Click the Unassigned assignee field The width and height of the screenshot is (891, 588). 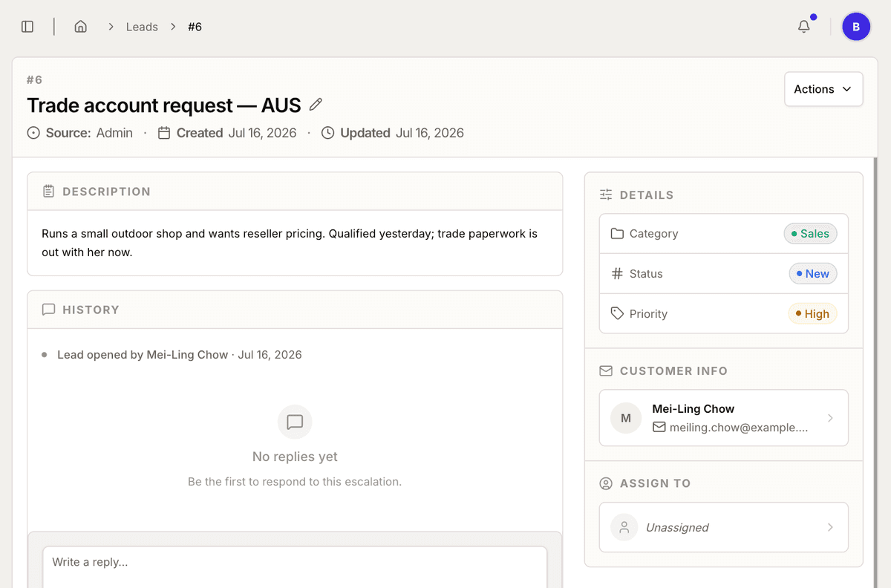[724, 527]
